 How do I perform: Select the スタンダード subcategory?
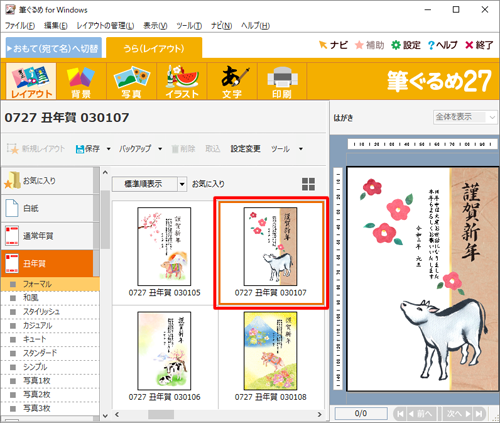tap(50, 353)
